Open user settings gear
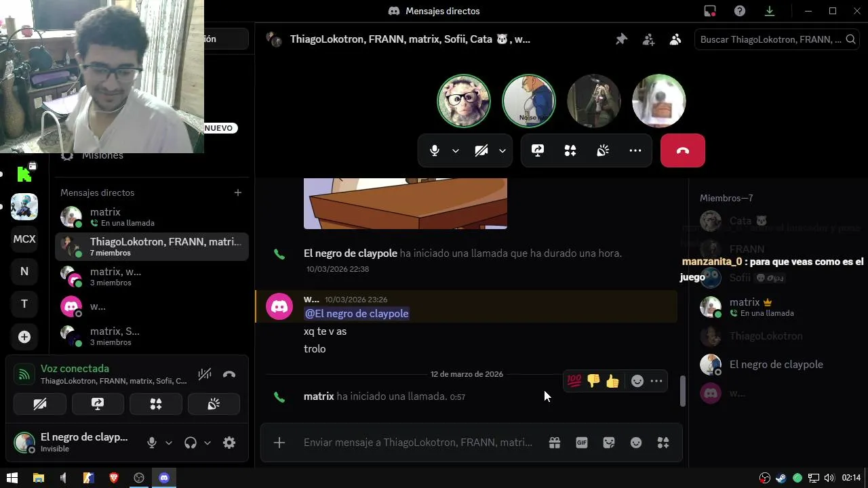This screenshot has height=488, width=868. coord(229,443)
